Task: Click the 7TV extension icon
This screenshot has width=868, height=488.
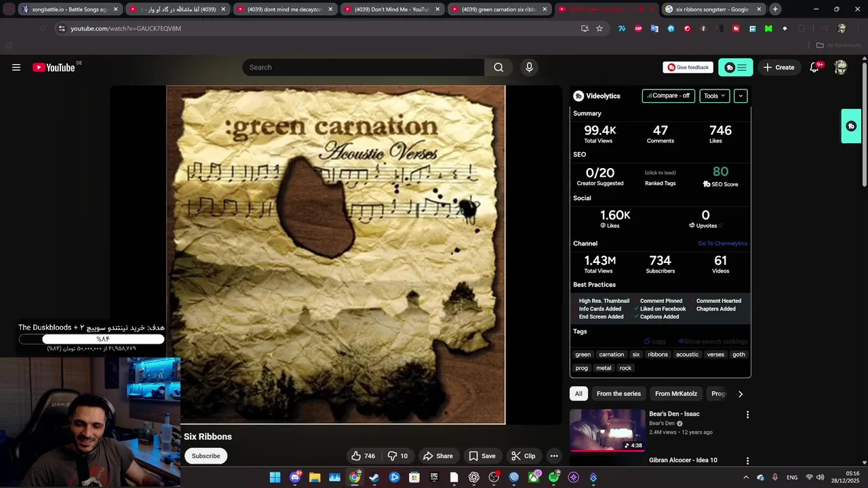Action: pos(622,28)
